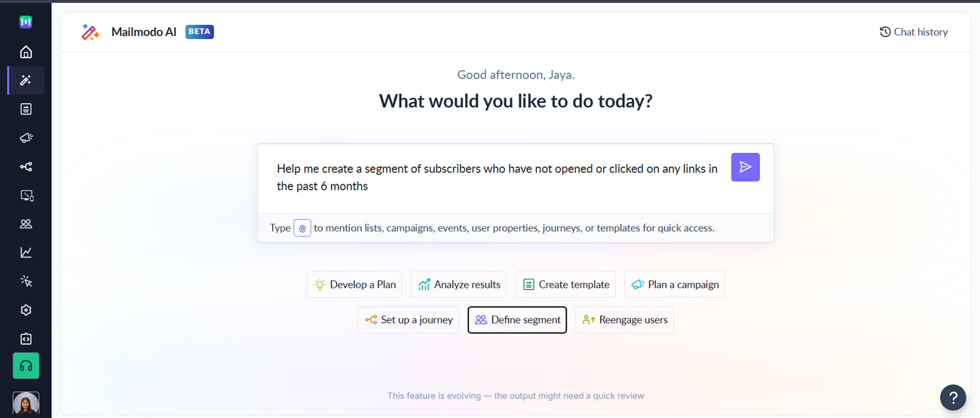Open the Journeys flow sidebar icon
This screenshot has height=418, width=980.
point(26,166)
